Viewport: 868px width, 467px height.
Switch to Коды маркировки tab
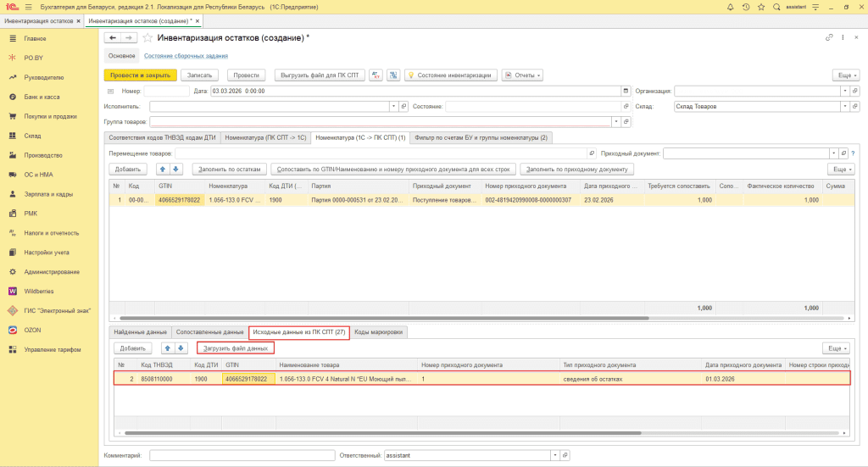378,332
